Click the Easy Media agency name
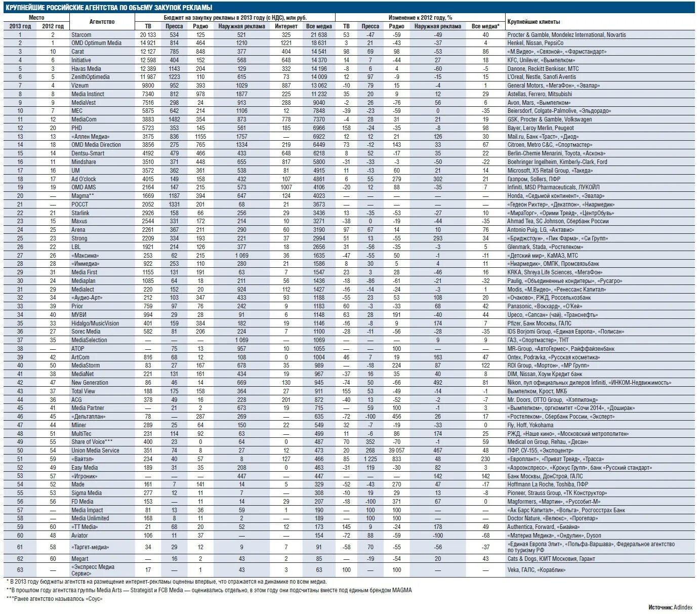Screen dimensions: 700x614 pyautogui.click(x=85, y=468)
